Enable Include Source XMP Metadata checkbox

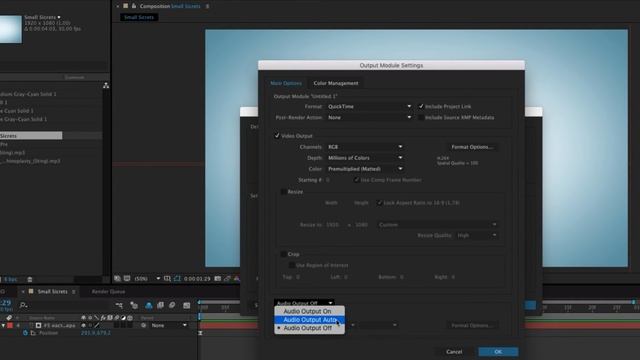coord(421,117)
